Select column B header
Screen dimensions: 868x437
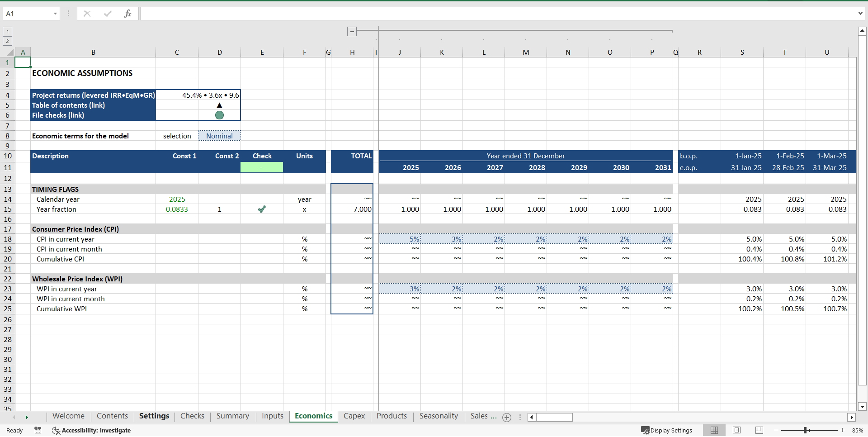pos(93,52)
